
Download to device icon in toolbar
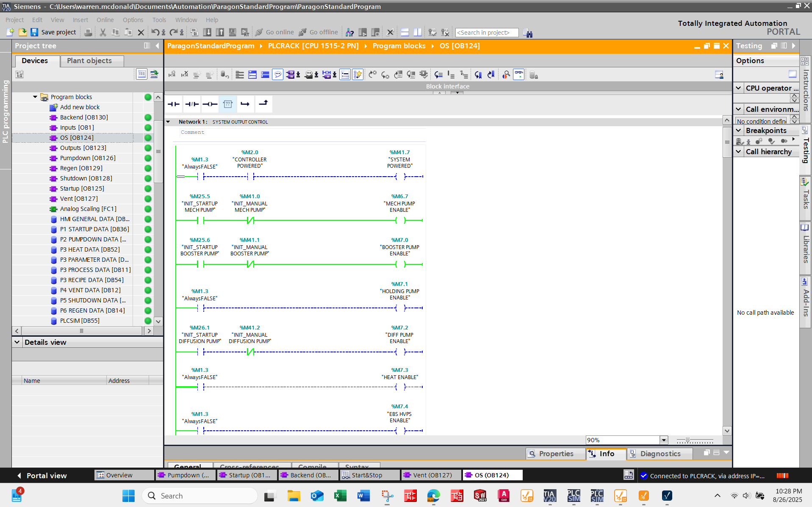(x=207, y=32)
